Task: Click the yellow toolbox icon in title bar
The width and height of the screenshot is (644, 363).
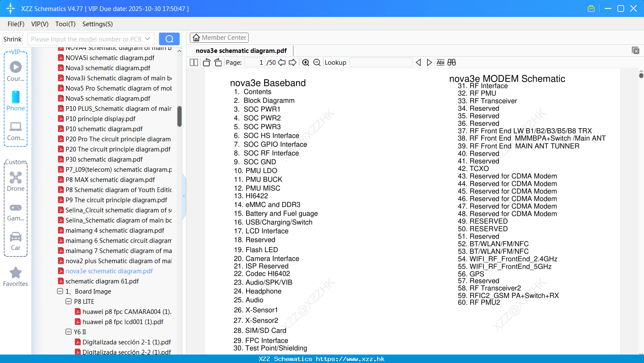Action: (591, 8)
